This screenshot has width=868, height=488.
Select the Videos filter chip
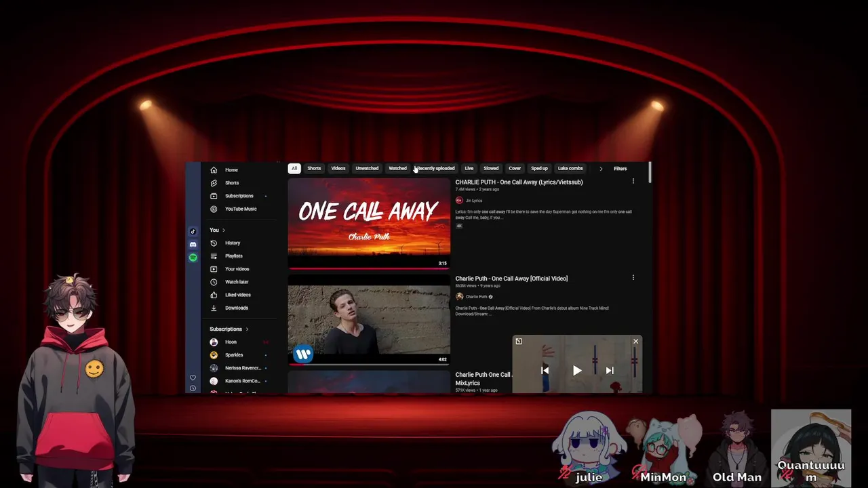click(338, 169)
